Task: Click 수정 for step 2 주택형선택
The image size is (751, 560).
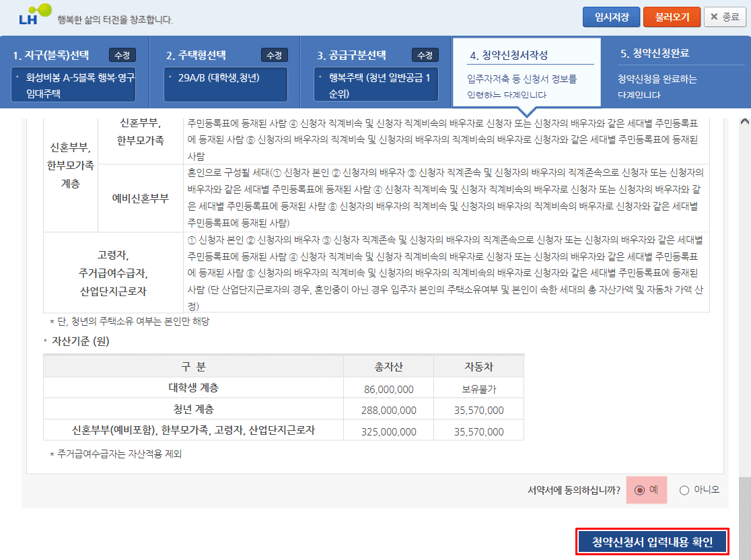Action: coord(274,55)
